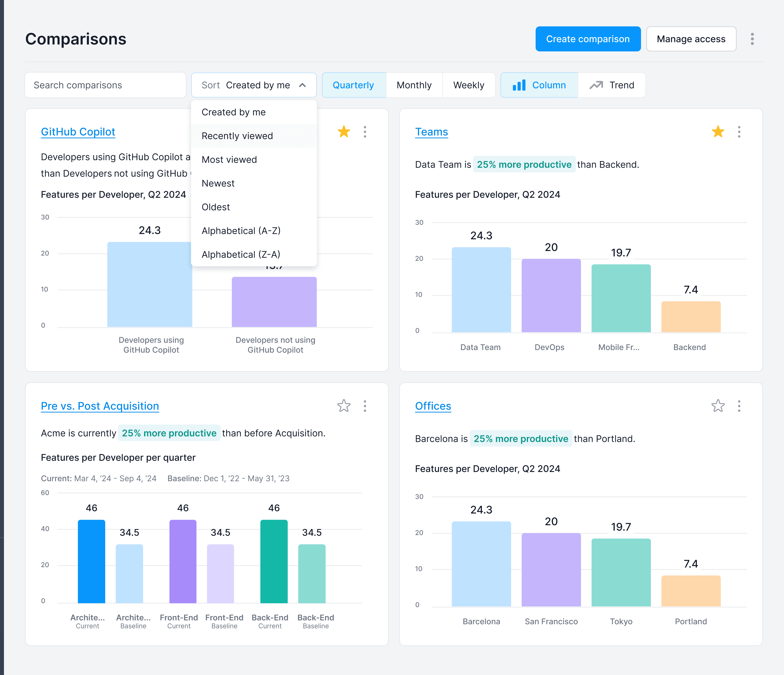Open options menu on the Offices card
784x675 pixels.
tap(739, 406)
